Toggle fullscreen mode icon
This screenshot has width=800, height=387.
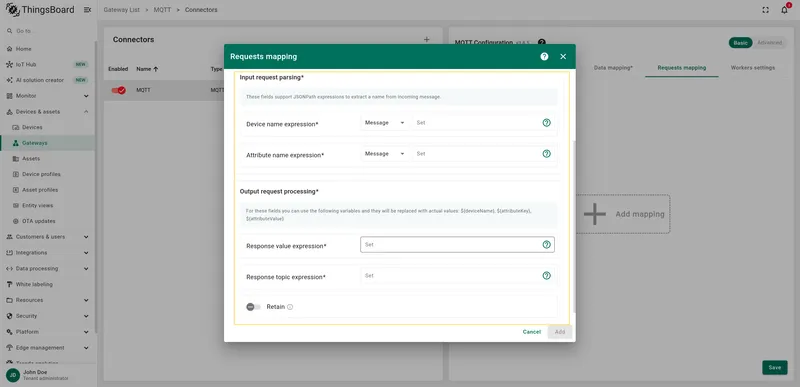765,10
